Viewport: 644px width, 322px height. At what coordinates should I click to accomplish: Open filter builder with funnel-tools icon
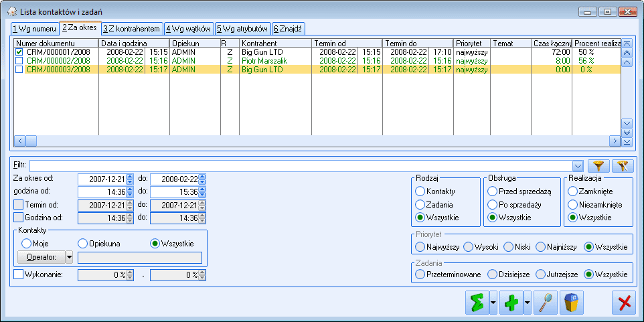[623, 165]
